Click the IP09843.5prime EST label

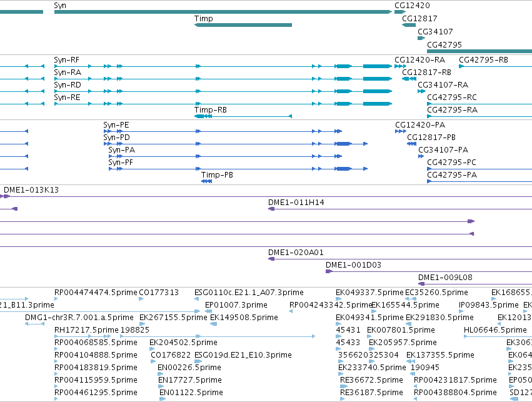[489, 305]
